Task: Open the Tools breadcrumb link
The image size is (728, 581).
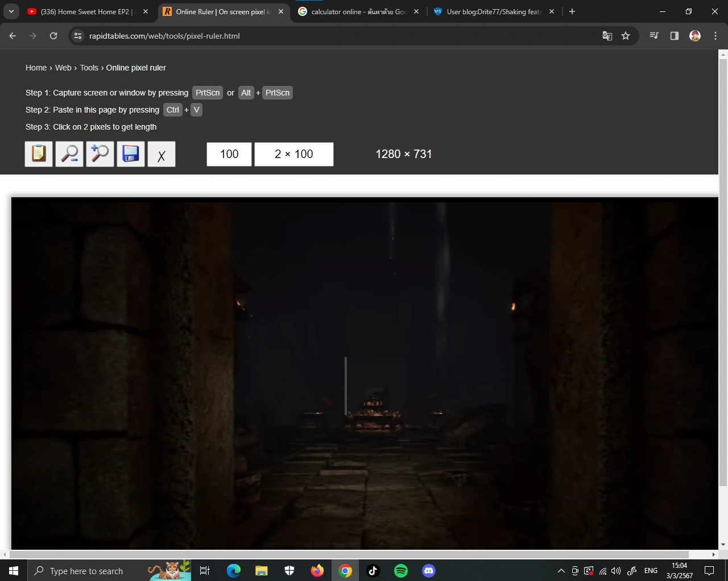Action: pos(89,68)
